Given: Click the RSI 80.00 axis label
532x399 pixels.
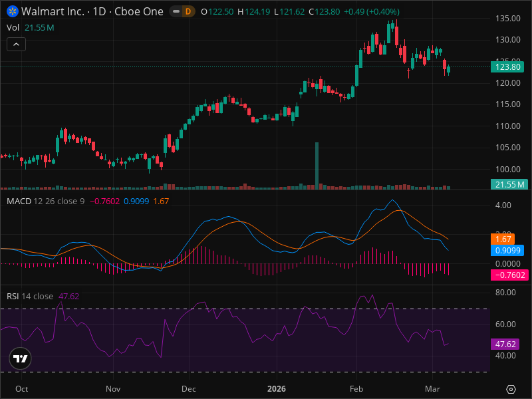Looking at the screenshot, I should click(505, 293).
